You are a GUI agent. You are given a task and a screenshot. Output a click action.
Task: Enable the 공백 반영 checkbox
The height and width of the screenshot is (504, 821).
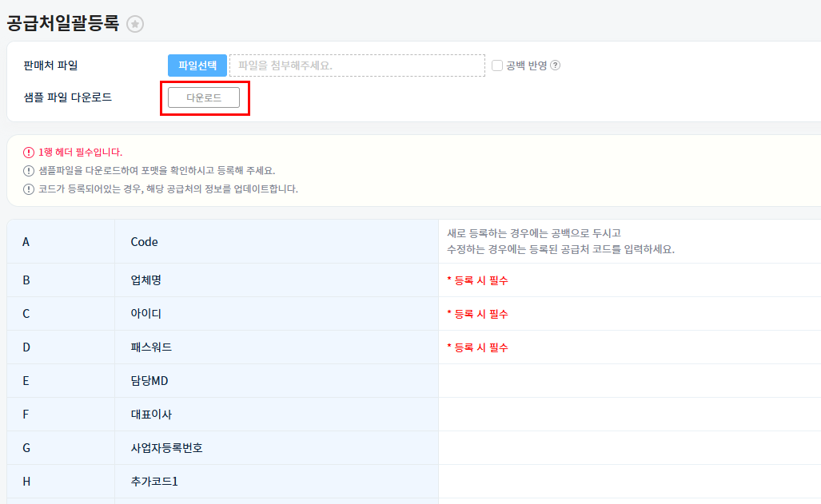pyautogui.click(x=496, y=65)
